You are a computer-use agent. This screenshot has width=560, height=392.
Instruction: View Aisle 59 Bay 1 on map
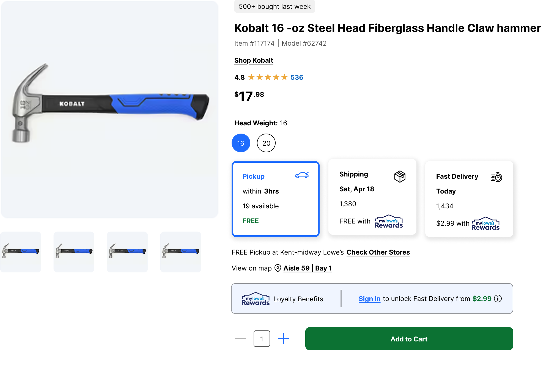[x=308, y=268]
